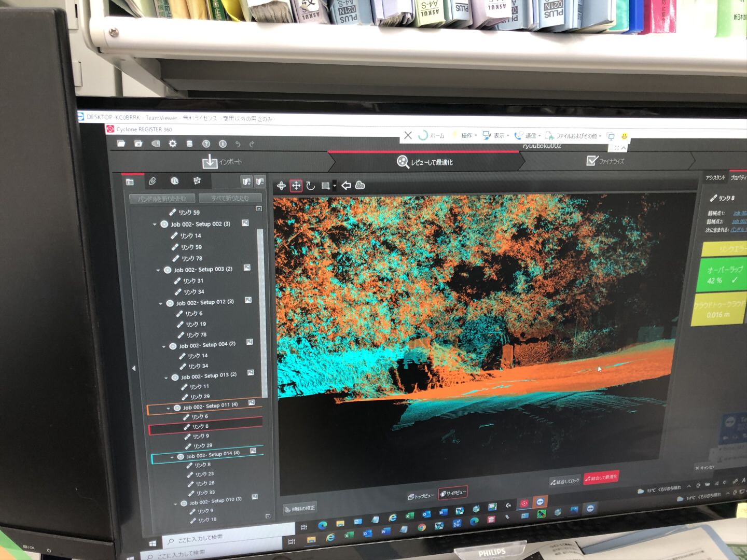Toggle image icon on Job 002- Setup 003 row
This screenshot has height=560, width=747.
pos(247,268)
